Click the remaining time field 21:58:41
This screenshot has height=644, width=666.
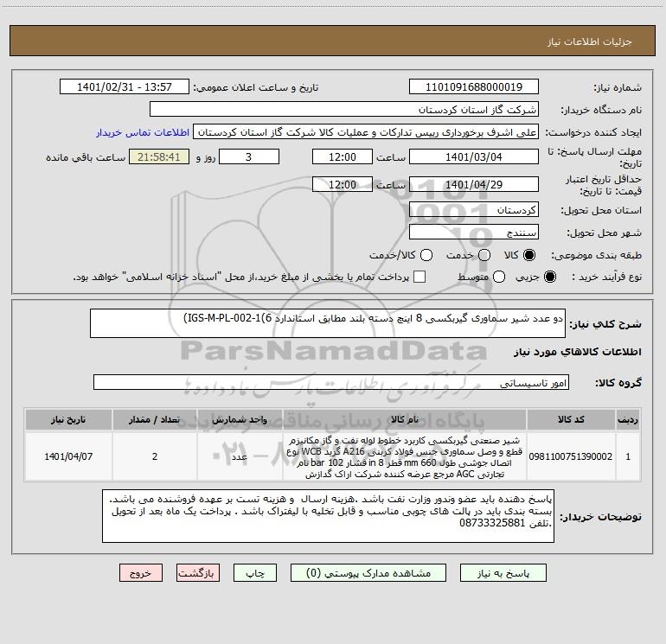[x=159, y=156]
